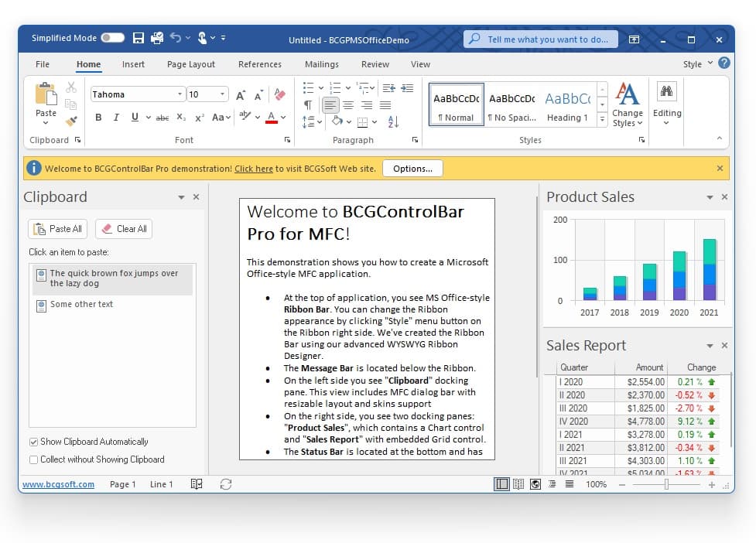Click the Clear All icon in Clipboard pane

tap(107, 228)
